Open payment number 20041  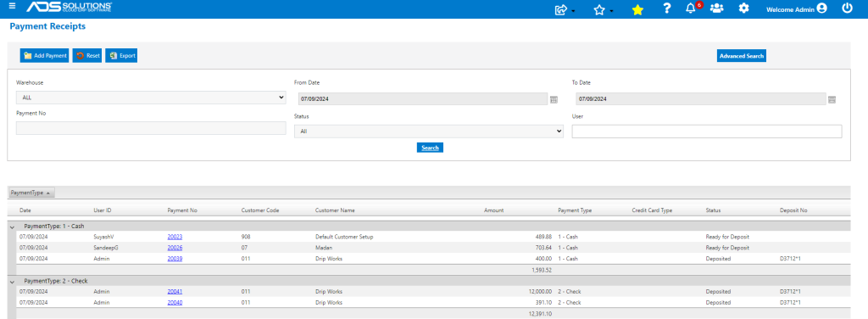[175, 291]
